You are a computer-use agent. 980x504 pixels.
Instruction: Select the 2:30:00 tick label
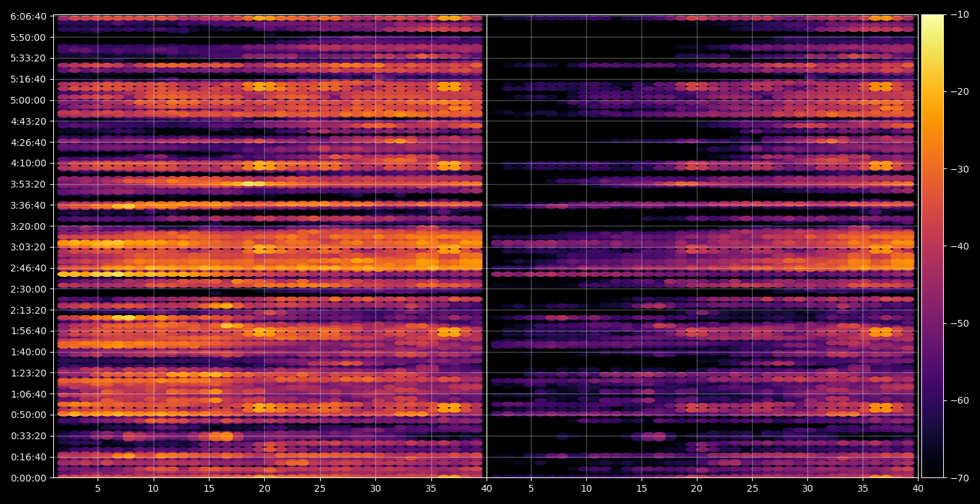click(x=29, y=289)
